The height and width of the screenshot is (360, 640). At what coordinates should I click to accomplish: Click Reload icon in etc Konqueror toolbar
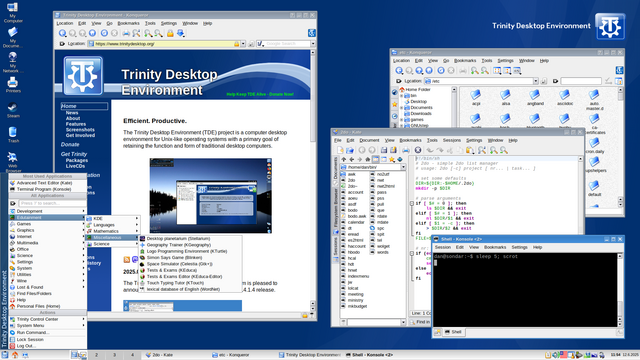(x=441, y=71)
